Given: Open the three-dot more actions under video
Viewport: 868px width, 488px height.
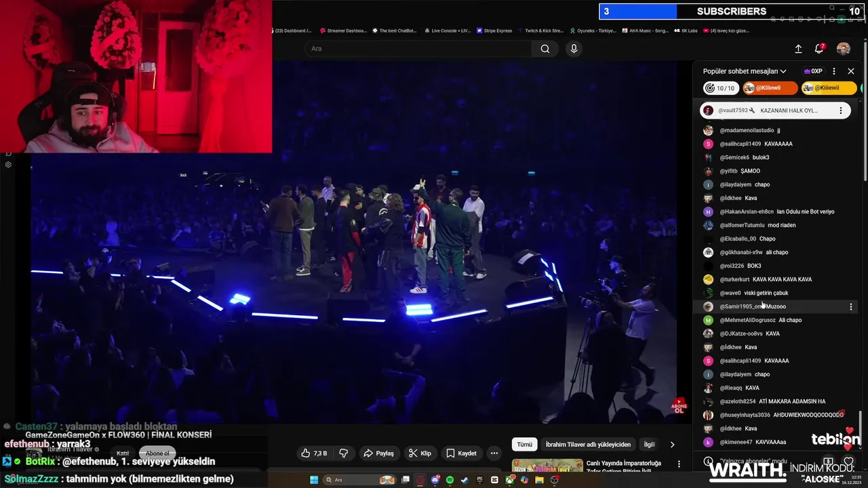Looking at the screenshot, I should [494, 453].
